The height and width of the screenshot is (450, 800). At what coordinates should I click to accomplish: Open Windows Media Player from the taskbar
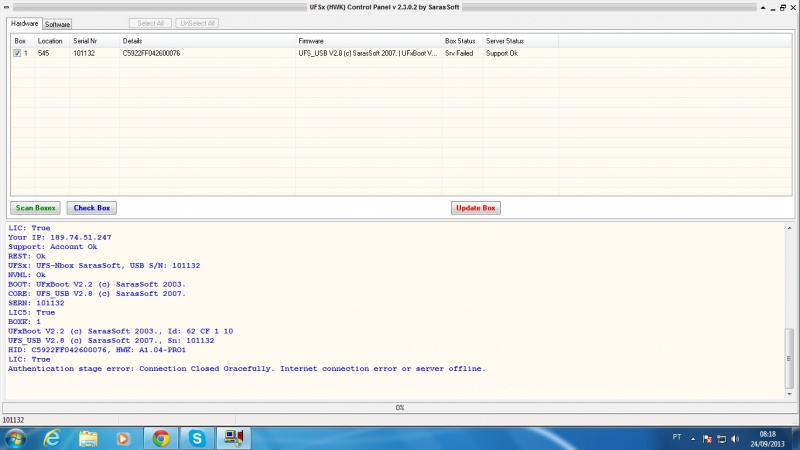click(123, 438)
